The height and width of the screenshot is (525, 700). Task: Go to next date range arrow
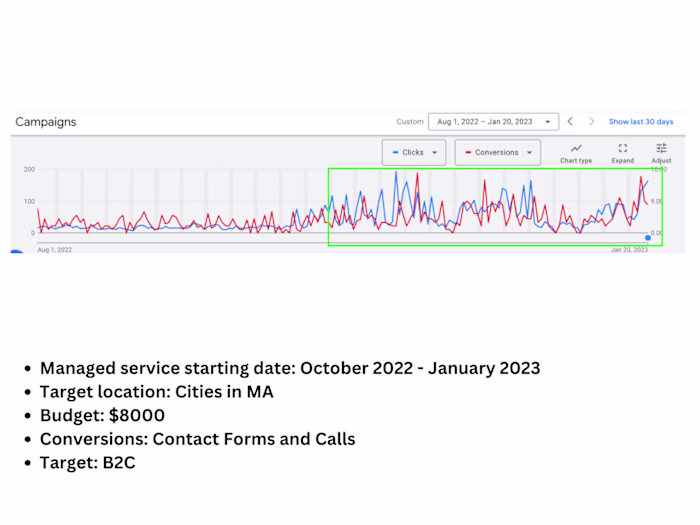click(x=592, y=121)
